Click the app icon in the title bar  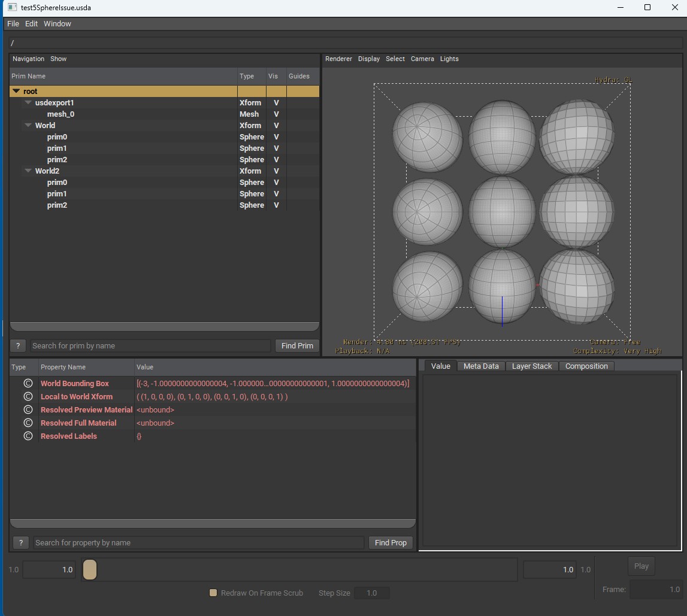click(x=11, y=8)
